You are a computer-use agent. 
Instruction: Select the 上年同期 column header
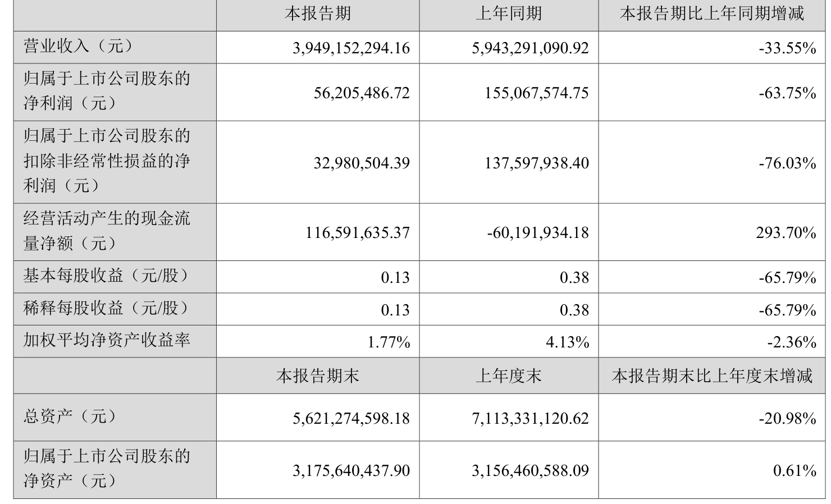(x=509, y=13)
